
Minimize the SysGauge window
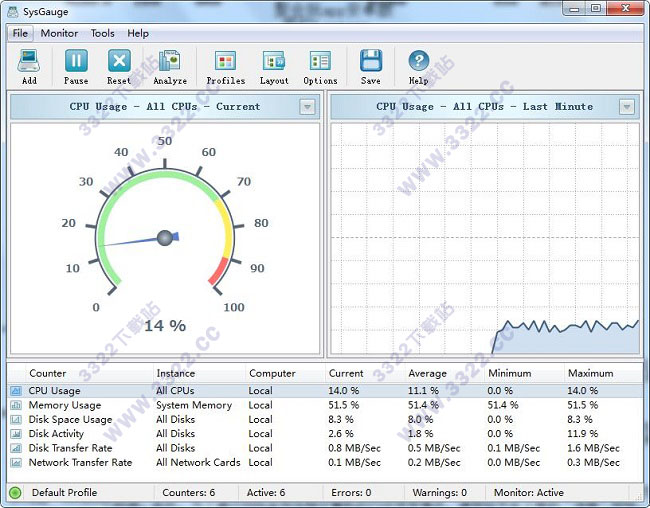pyautogui.click(x=574, y=9)
